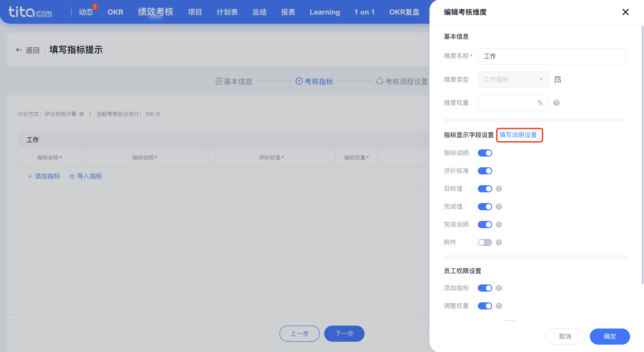This screenshot has height=352, width=644.
Task: Open the 报表 menu
Action: (288, 12)
